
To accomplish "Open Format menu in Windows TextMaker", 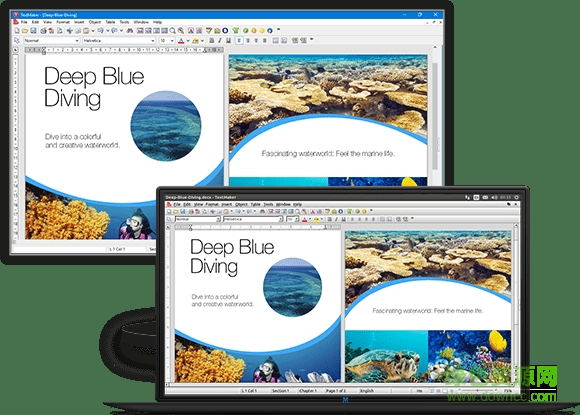I will point(63,22).
